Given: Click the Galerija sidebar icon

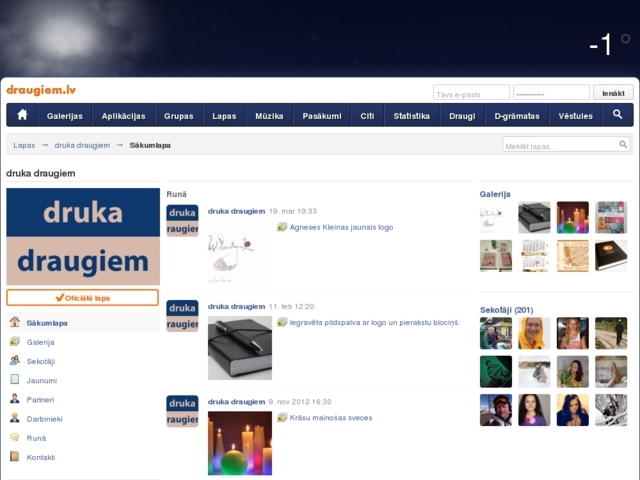Looking at the screenshot, I should 15,342.
